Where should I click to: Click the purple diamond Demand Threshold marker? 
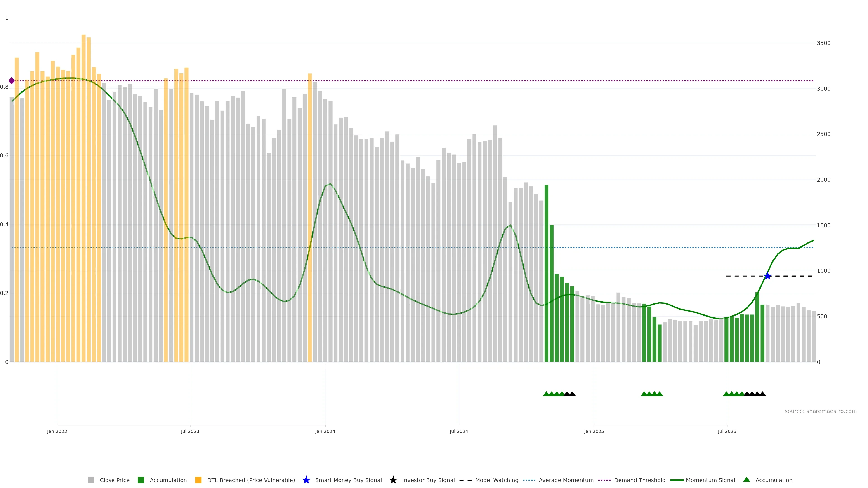tap(12, 81)
